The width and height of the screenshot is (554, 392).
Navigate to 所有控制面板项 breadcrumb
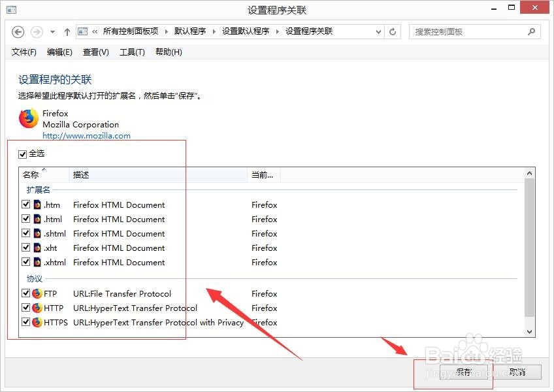(131, 31)
